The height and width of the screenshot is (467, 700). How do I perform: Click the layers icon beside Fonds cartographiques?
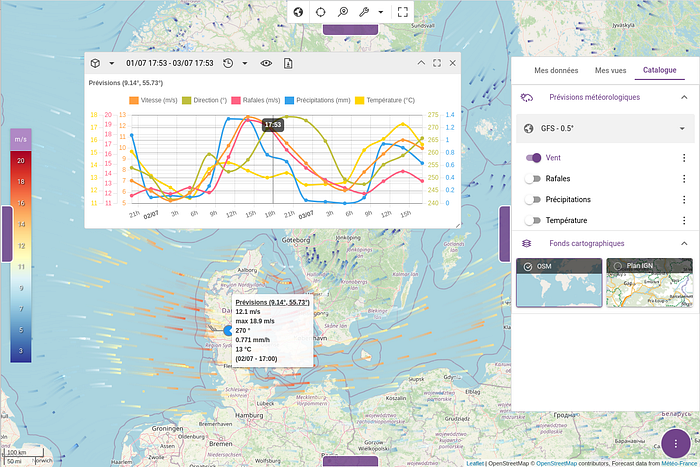click(x=527, y=243)
